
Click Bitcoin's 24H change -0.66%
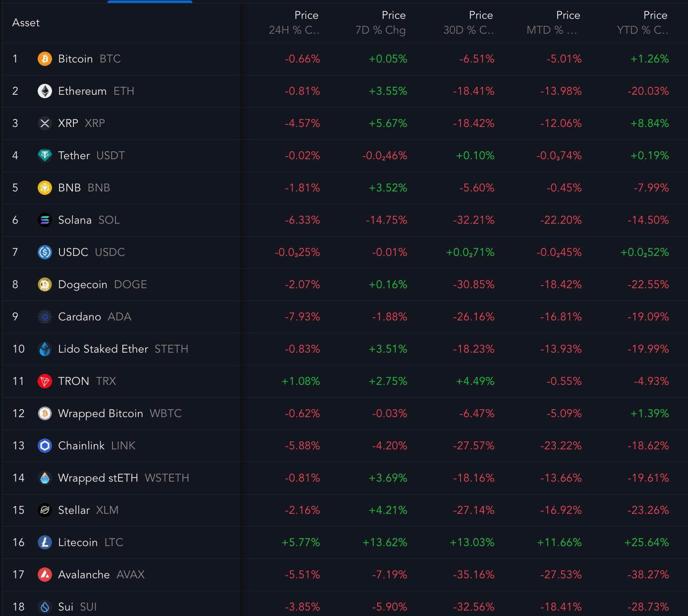click(302, 59)
